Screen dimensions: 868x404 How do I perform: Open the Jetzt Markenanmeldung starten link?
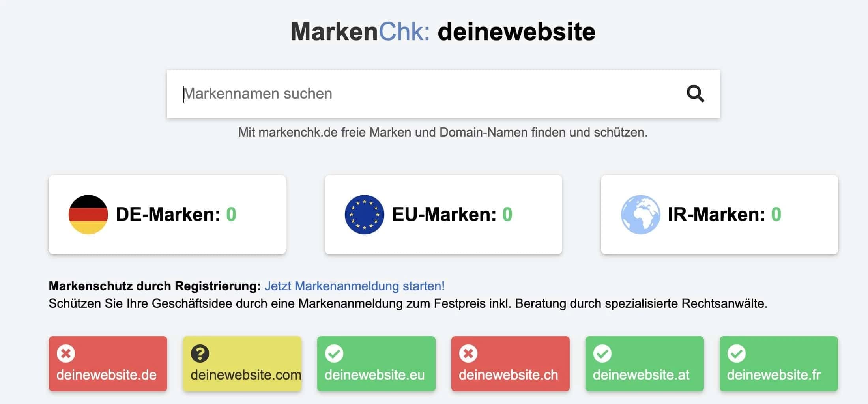pos(355,285)
